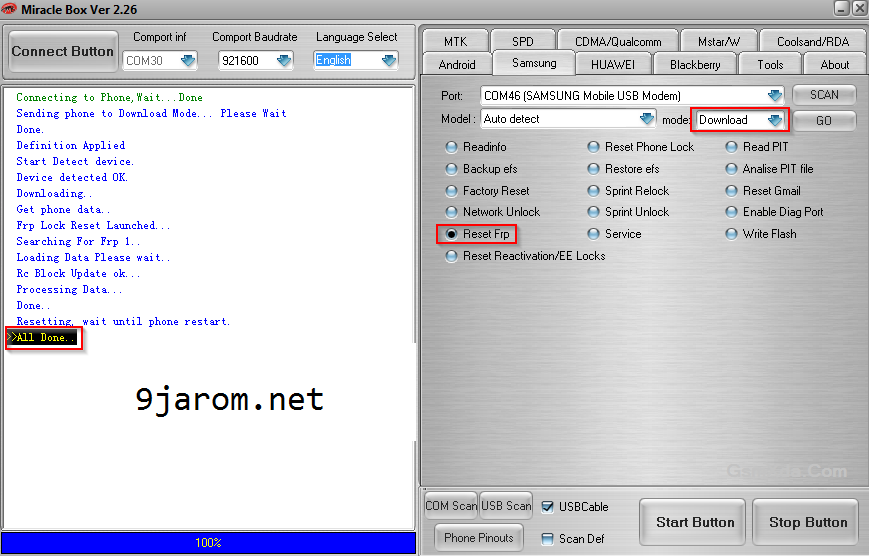Expand the Port COM46 dropdown arrow
869x556 pixels.
pyautogui.click(x=775, y=96)
